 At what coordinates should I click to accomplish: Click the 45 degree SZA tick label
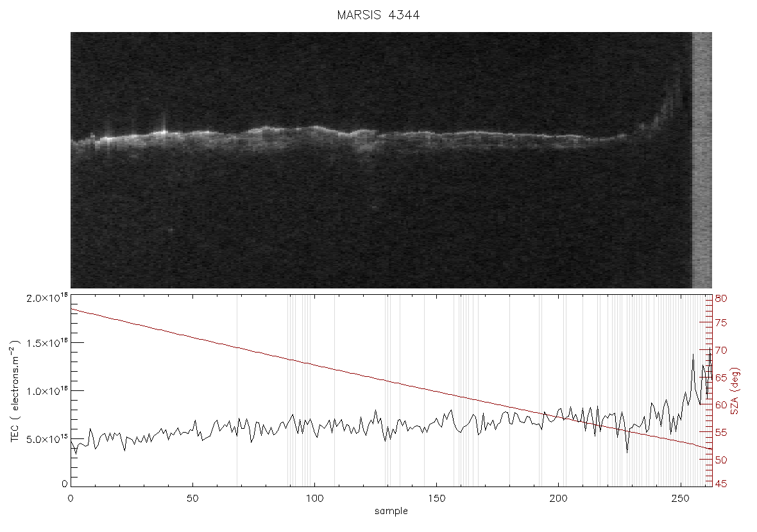(721, 483)
